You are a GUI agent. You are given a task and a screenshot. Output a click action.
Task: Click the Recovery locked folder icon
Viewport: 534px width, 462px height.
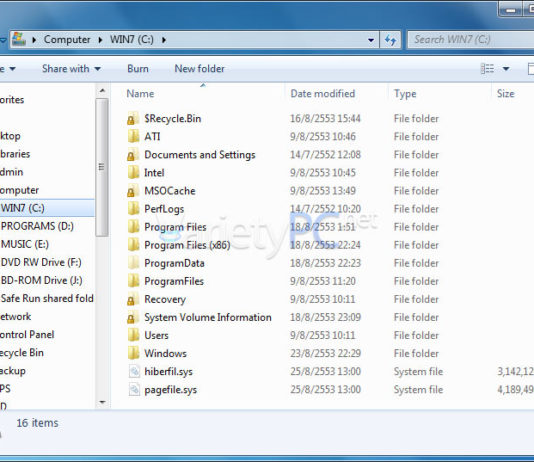(133, 299)
